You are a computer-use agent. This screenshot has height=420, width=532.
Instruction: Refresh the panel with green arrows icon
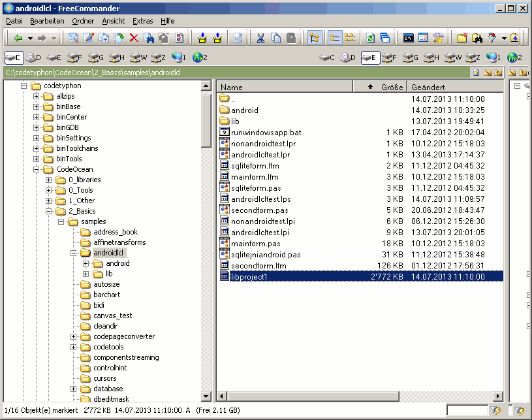coord(370,38)
